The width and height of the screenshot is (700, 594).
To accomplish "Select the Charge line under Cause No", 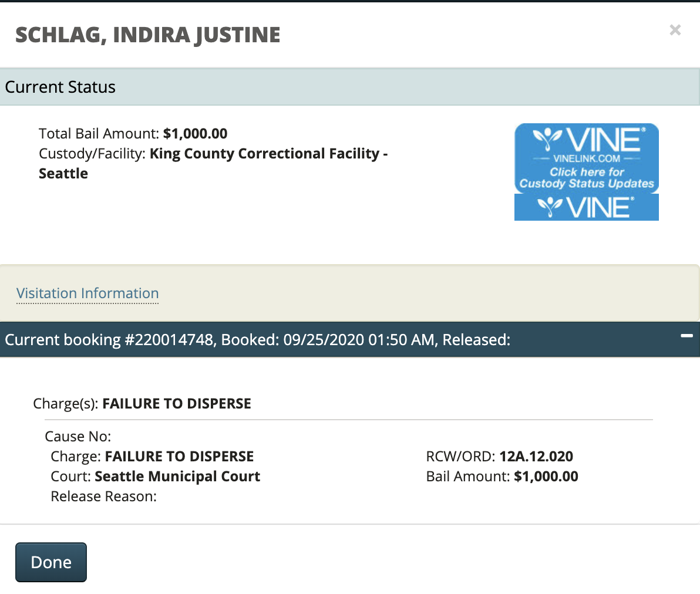I will (152, 457).
